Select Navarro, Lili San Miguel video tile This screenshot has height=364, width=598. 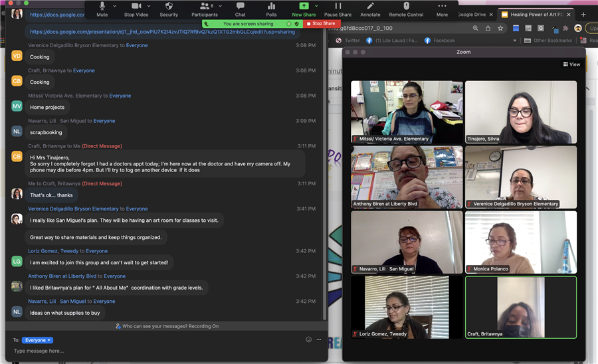[x=407, y=242]
